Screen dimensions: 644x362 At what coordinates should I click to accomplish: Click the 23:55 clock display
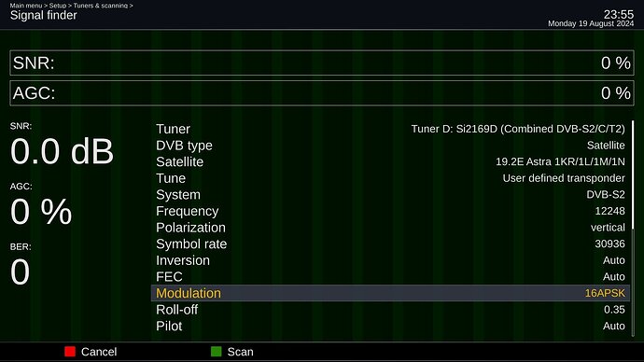[619, 14]
